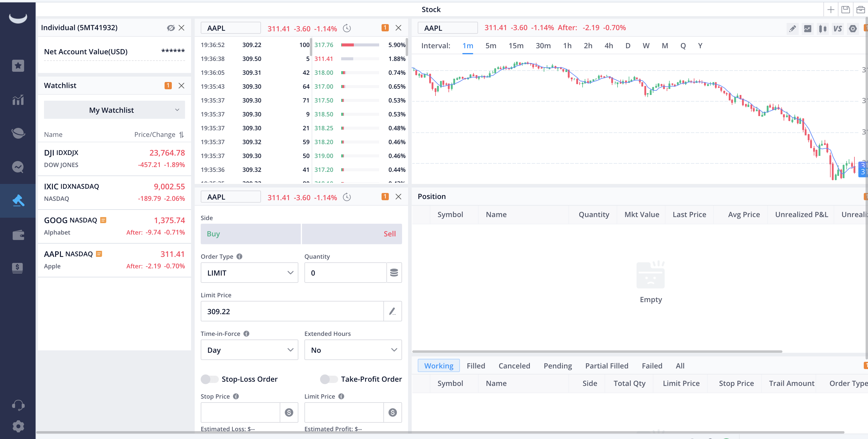Viewport: 868px width, 439px height.
Task: Expand My Watchlist selector dropdown
Action: coord(112,110)
